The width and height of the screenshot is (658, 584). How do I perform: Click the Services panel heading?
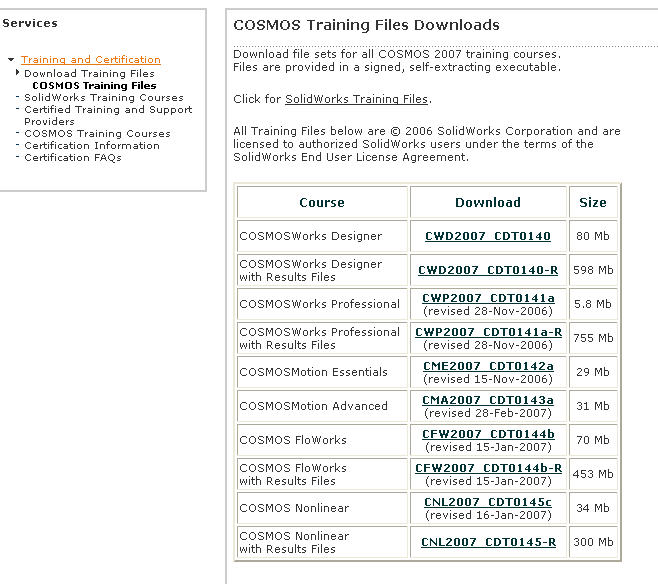click(30, 23)
